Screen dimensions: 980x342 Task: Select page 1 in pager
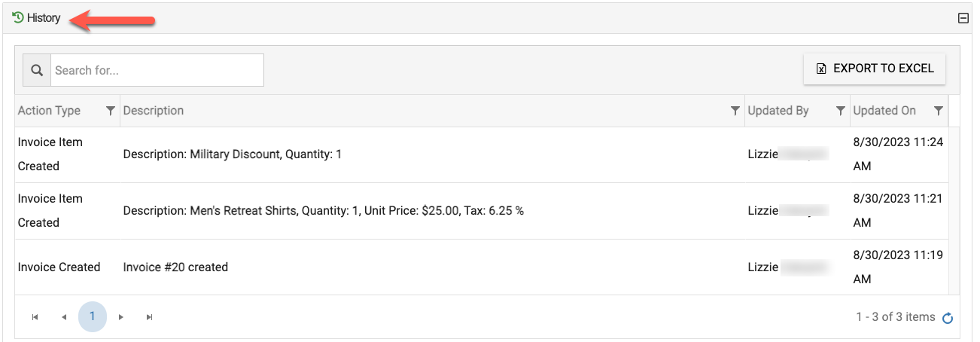[x=93, y=316]
